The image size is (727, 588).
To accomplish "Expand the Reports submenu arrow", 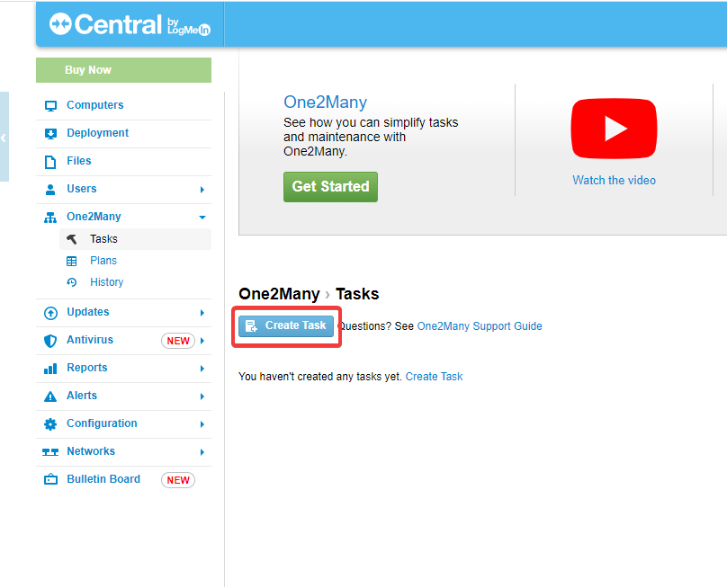I will coord(202,369).
